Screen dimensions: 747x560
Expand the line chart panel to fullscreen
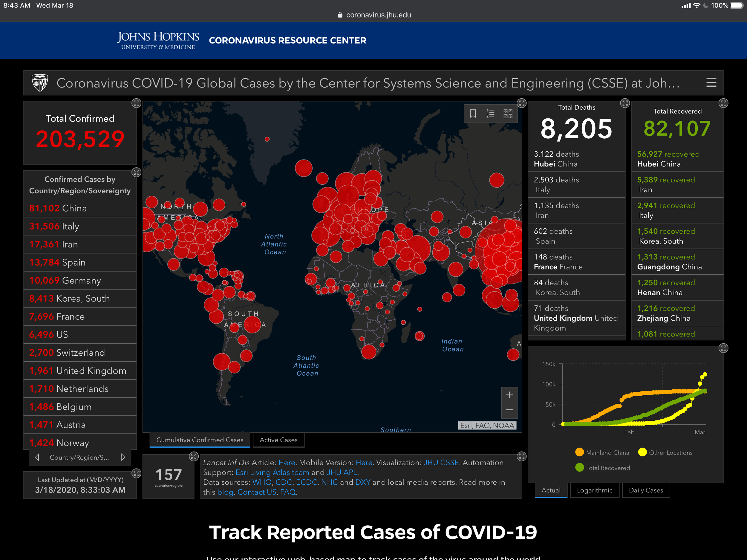[x=723, y=348]
